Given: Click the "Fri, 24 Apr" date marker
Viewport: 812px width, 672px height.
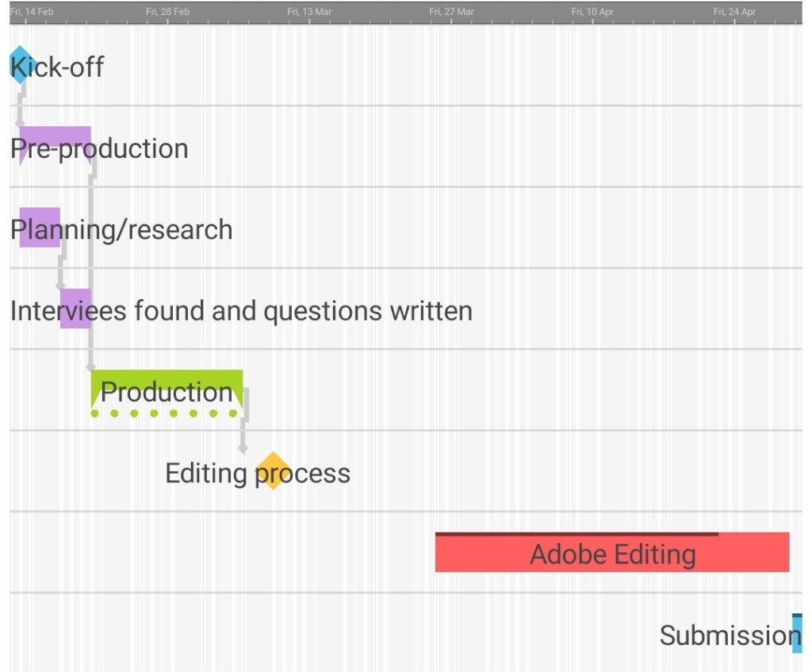Looking at the screenshot, I should pos(734,12).
